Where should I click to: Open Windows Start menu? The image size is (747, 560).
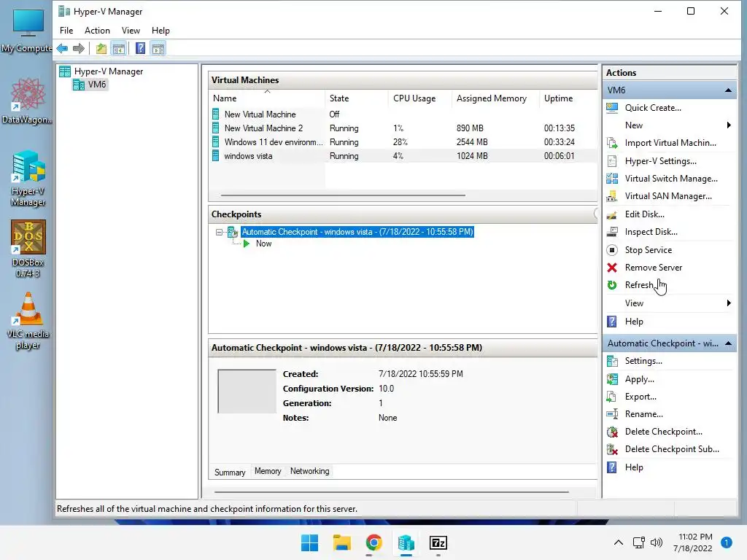click(x=309, y=542)
